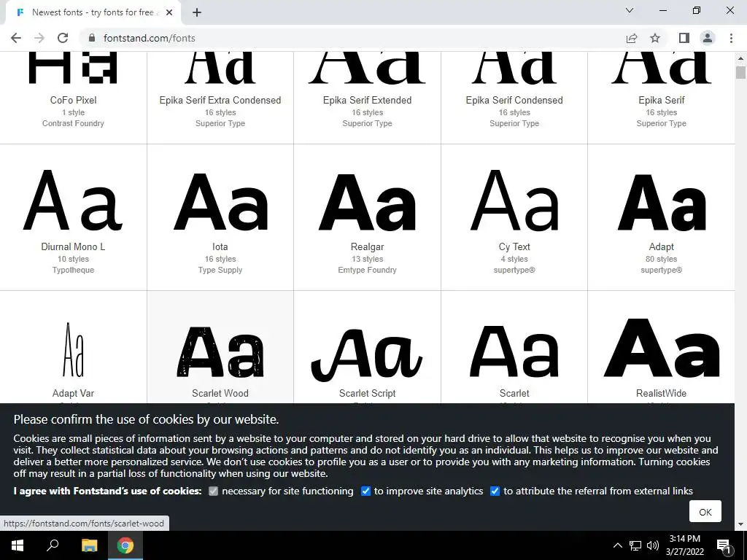747x560 pixels.
Task: Open Epika Serif Condensed font
Action: 514,100
